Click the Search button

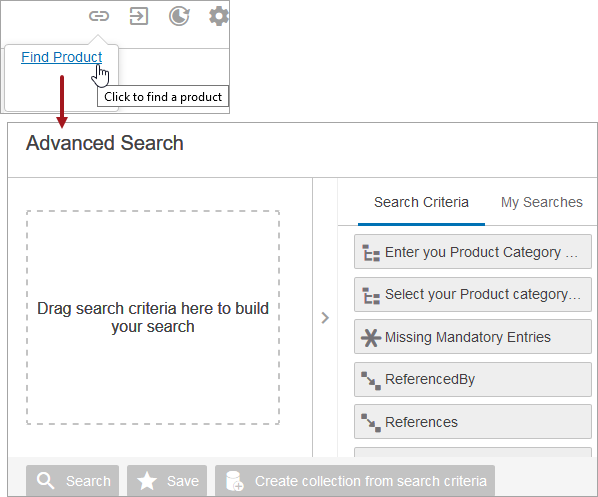click(72, 480)
